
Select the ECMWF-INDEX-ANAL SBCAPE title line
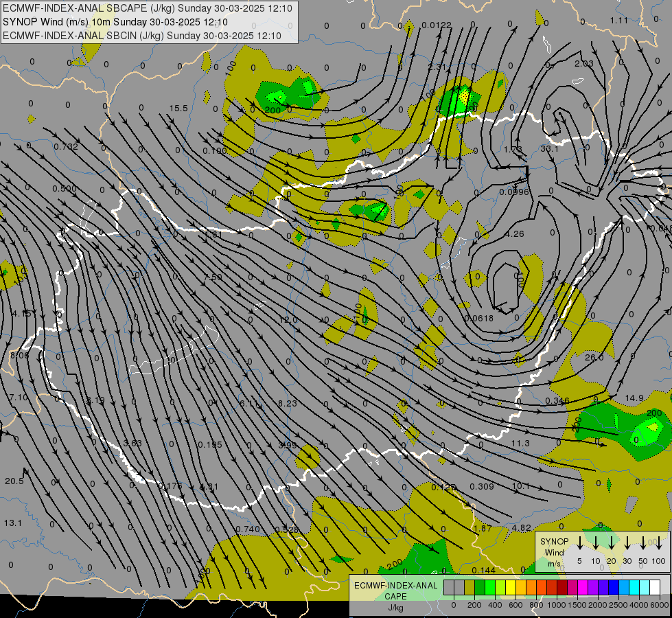[x=148, y=8]
